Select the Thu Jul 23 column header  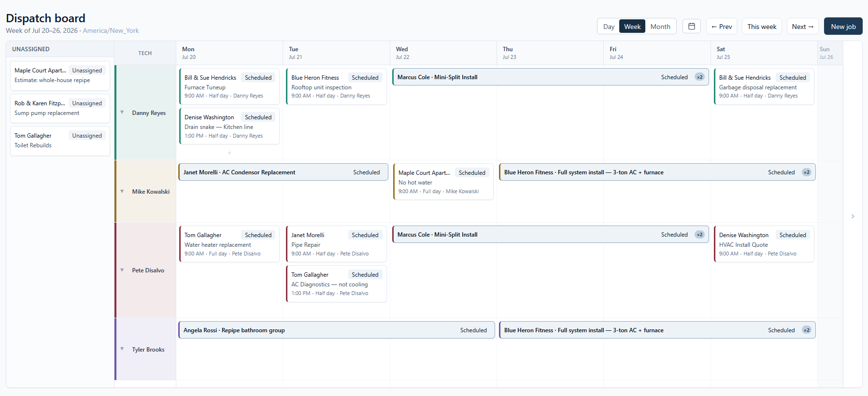pyautogui.click(x=550, y=53)
